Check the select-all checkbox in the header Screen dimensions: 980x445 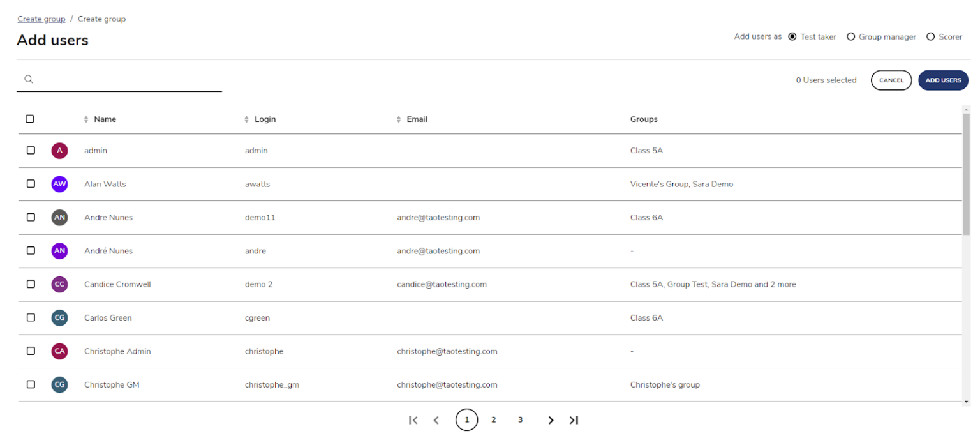pos(30,119)
